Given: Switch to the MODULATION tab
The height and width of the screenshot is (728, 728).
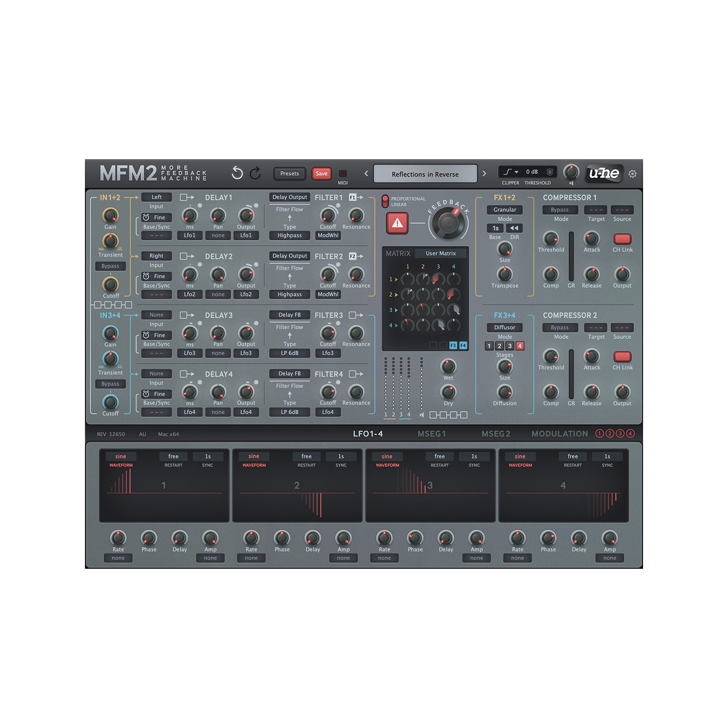Looking at the screenshot, I should [560, 434].
